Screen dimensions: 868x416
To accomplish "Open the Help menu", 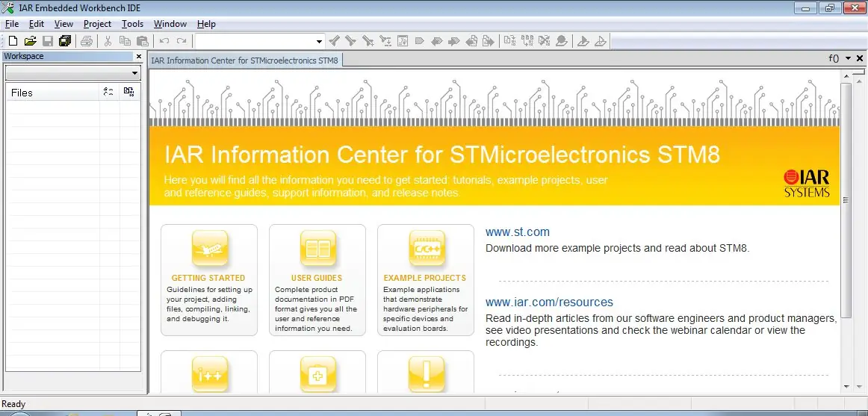I will 206,24.
